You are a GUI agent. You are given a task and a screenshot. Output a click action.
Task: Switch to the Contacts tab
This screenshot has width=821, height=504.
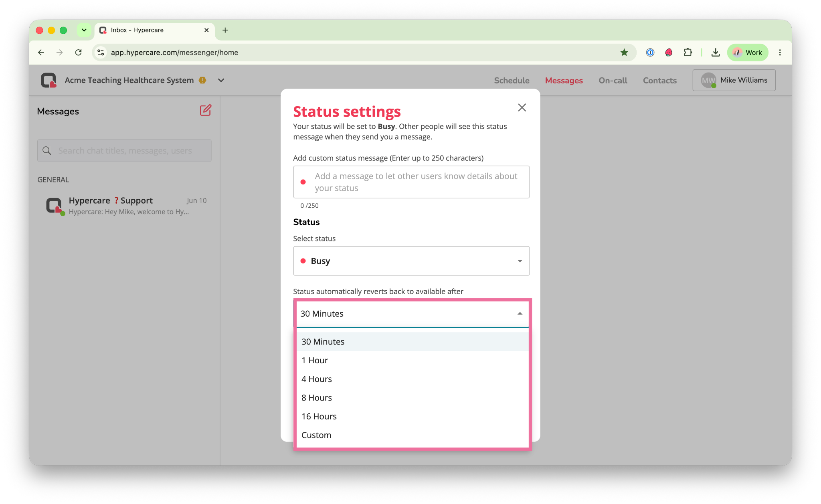click(659, 80)
